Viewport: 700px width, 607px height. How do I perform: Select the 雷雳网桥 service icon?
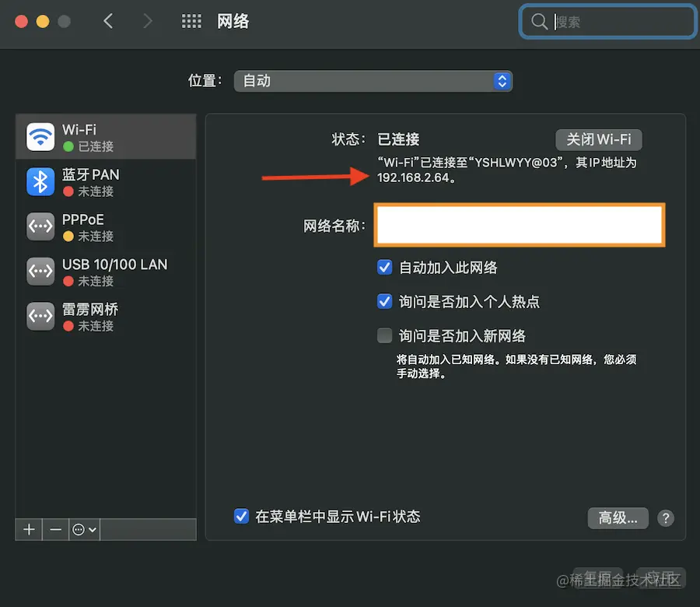click(40, 317)
